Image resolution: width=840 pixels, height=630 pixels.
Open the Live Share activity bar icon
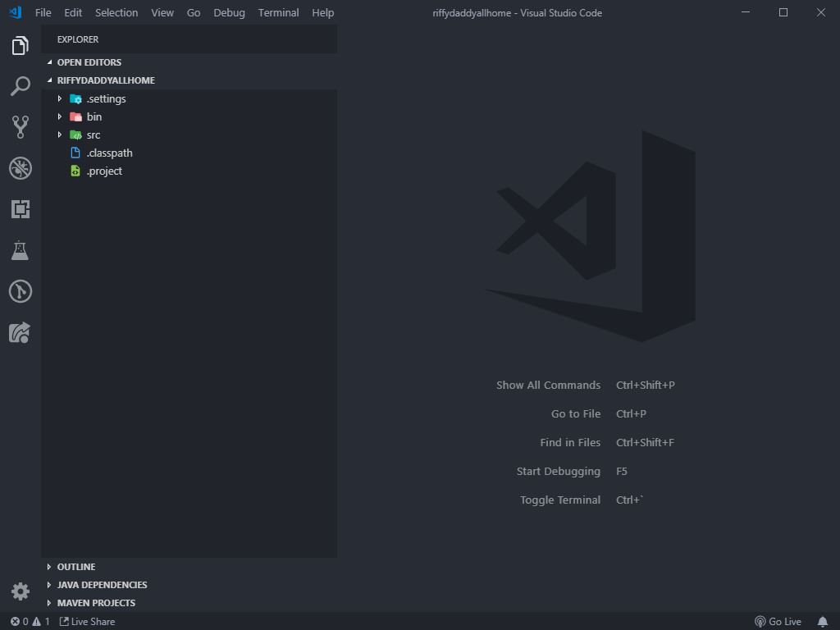coord(20,333)
